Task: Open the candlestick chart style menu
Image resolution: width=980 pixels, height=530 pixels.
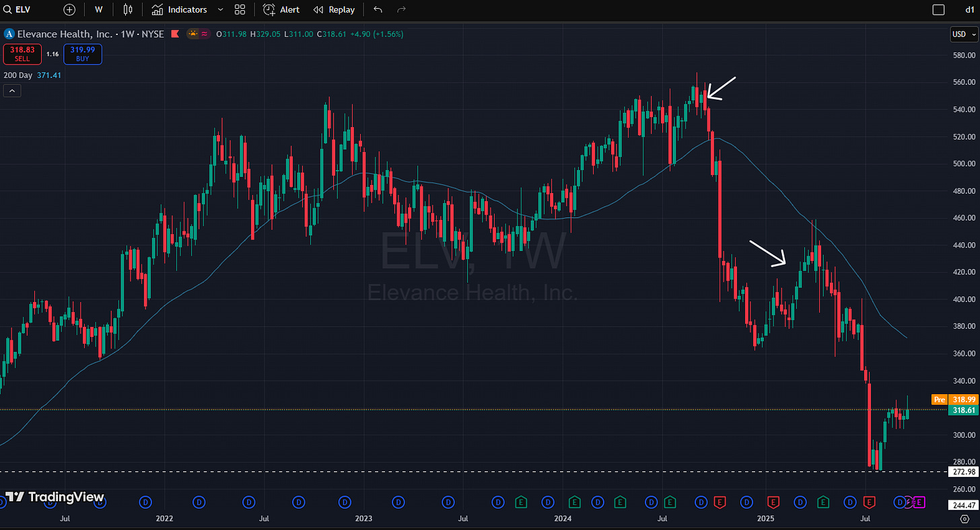Action: [x=129, y=10]
